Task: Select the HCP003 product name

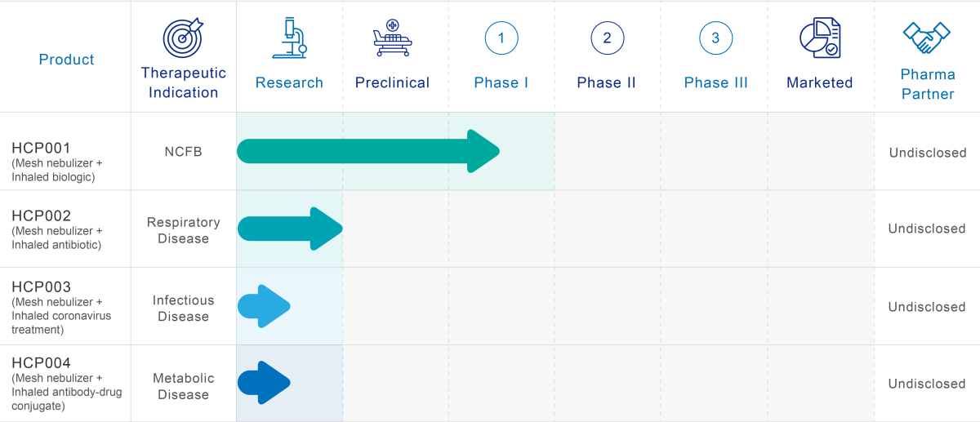Action: pos(42,287)
